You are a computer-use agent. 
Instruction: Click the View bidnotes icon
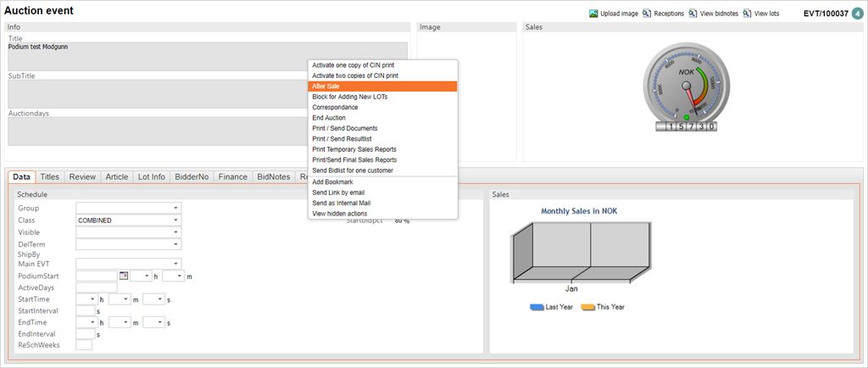[693, 14]
